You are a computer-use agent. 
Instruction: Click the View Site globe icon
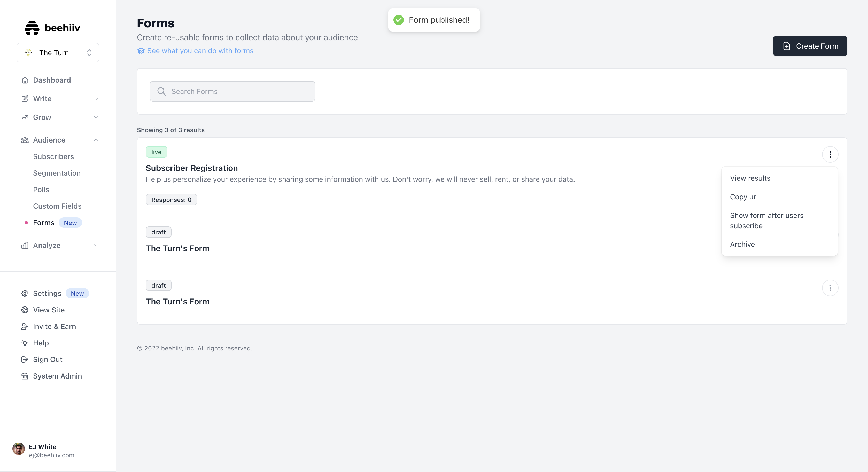[x=25, y=310]
